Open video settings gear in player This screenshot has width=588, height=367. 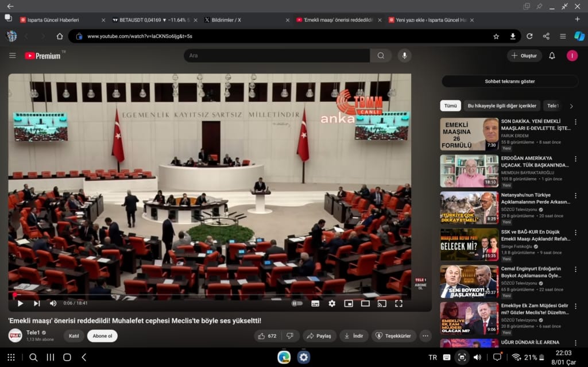[332, 303]
